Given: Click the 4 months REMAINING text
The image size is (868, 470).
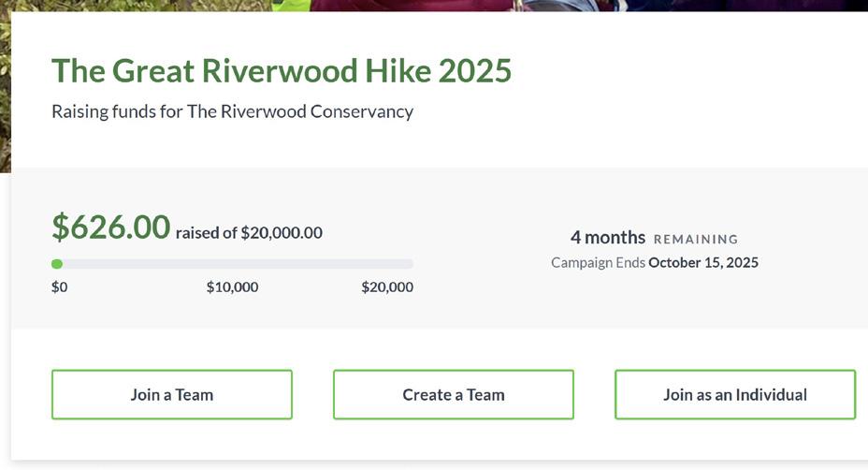Looking at the screenshot, I should [x=655, y=238].
